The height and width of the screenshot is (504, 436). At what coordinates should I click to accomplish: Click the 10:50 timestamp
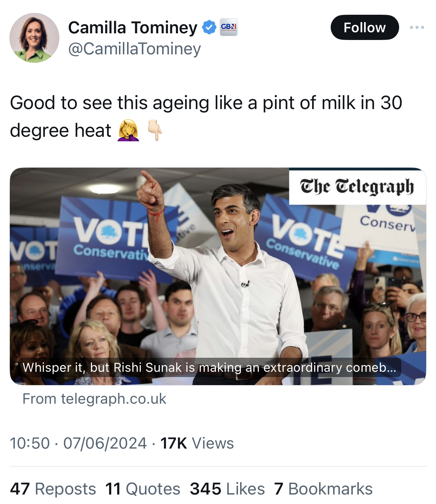30,443
